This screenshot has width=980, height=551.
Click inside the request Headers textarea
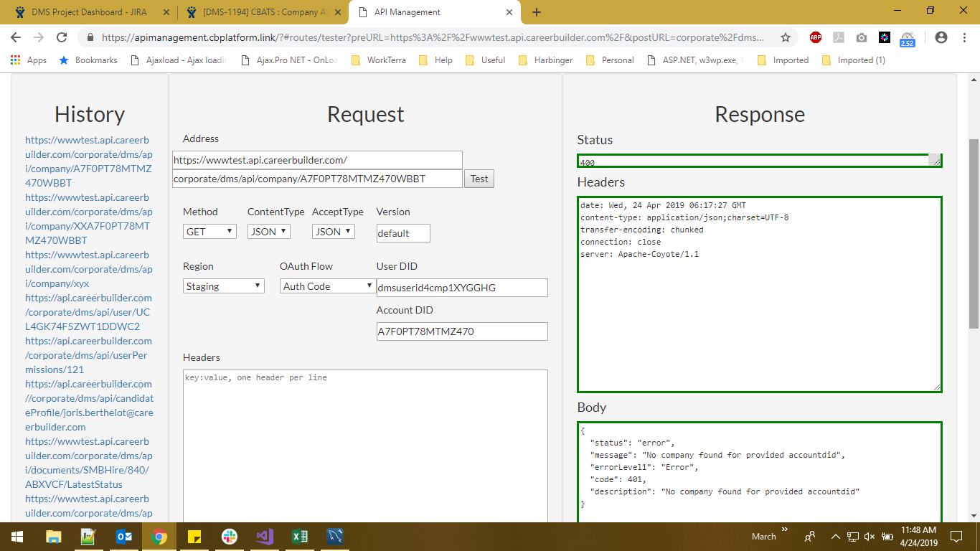[365, 446]
